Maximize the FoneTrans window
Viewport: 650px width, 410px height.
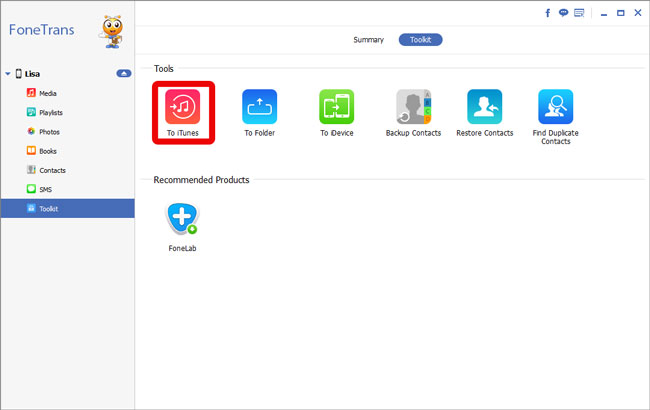click(621, 13)
